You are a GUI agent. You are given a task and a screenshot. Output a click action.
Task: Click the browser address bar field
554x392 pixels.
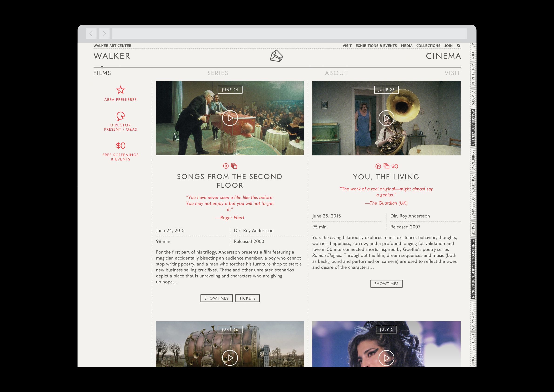pos(289,34)
